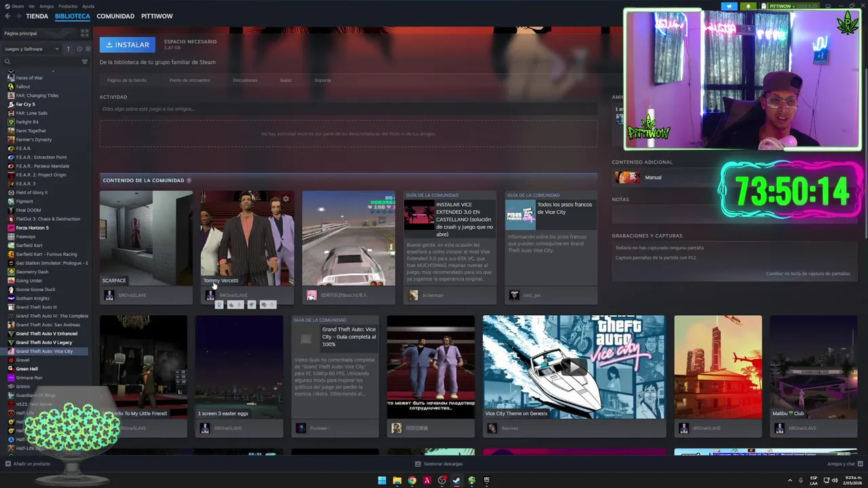This screenshot has width=868, height=488.
Task: Click the library search field
Action: [x=42, y=62]
